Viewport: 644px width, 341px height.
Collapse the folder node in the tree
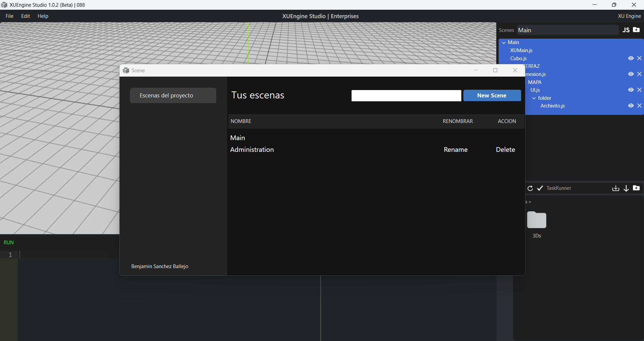click(x=534, y=98)
